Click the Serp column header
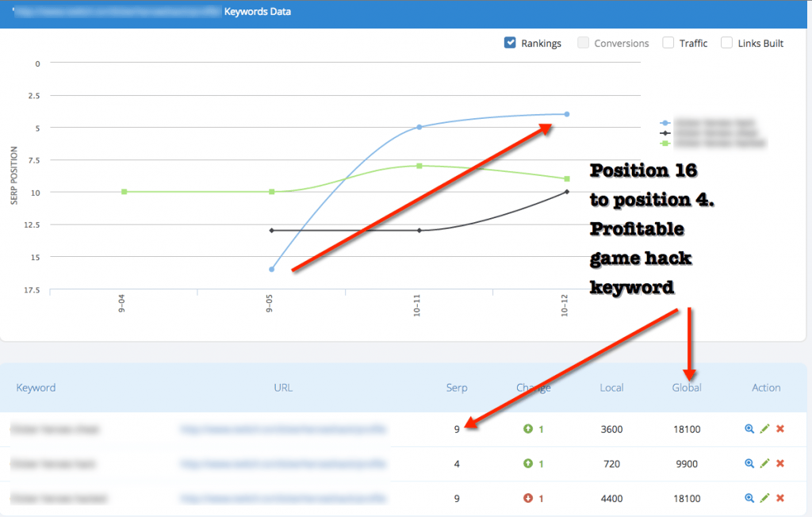Viewport: 812px width, 517px height. click(457, 388)
